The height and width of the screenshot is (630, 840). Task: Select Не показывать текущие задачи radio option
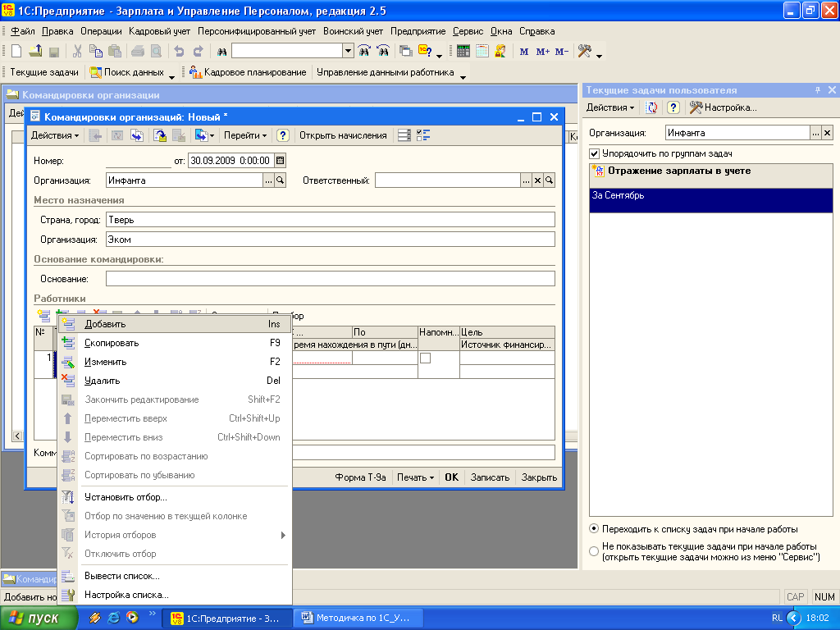(x=594, y=551)
